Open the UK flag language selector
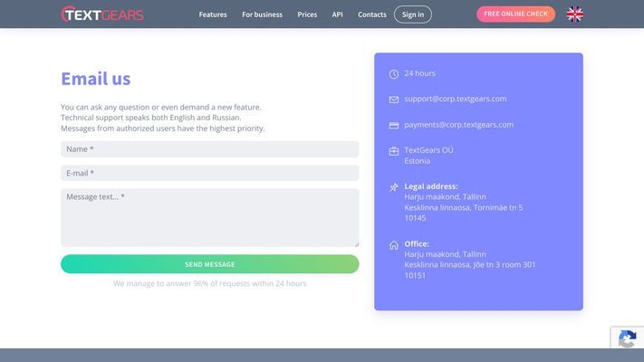The height and width of the screenshot is (362, 644). coord(574,14)
